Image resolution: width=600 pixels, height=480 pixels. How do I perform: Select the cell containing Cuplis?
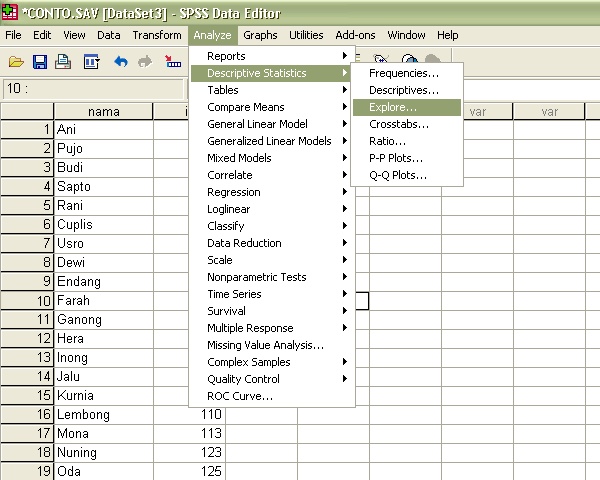[104, 225]
